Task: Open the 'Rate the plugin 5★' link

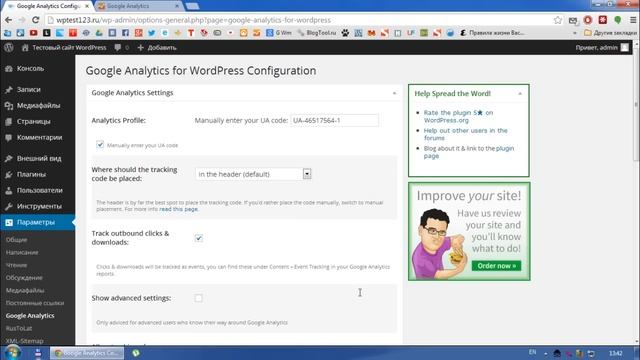Action: [458, 116]
